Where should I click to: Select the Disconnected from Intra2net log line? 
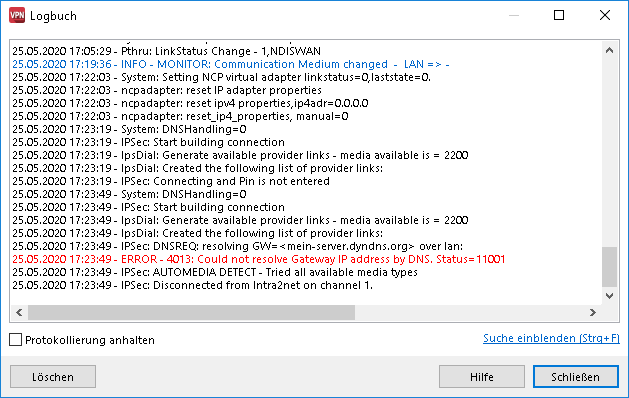[x=193, y=285]
